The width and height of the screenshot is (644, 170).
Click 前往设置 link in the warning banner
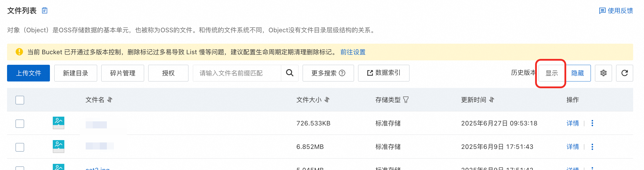pyautogui.click(x=353, y=52)
